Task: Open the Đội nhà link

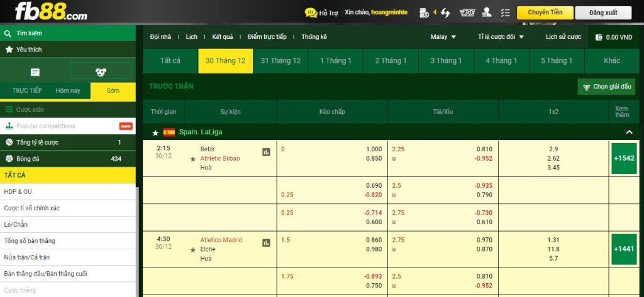Action: tap(160, 37)
